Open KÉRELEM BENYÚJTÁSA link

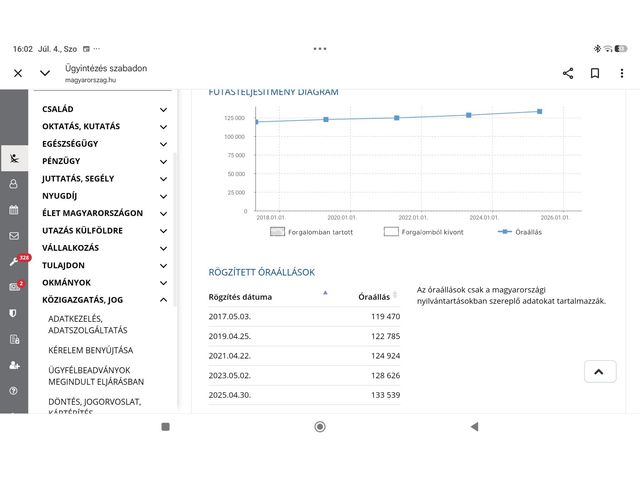coord(91,350)
